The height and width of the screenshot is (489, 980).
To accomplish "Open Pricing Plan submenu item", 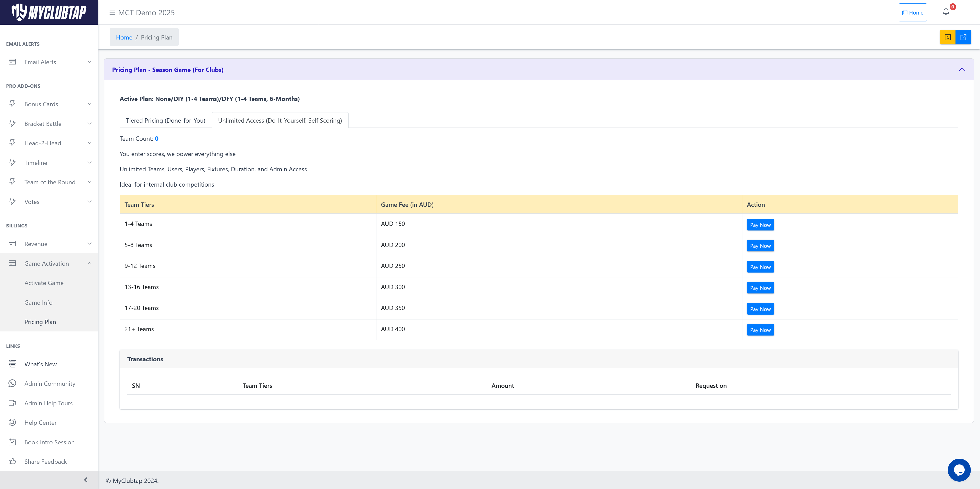I will [x=40, y=322].
